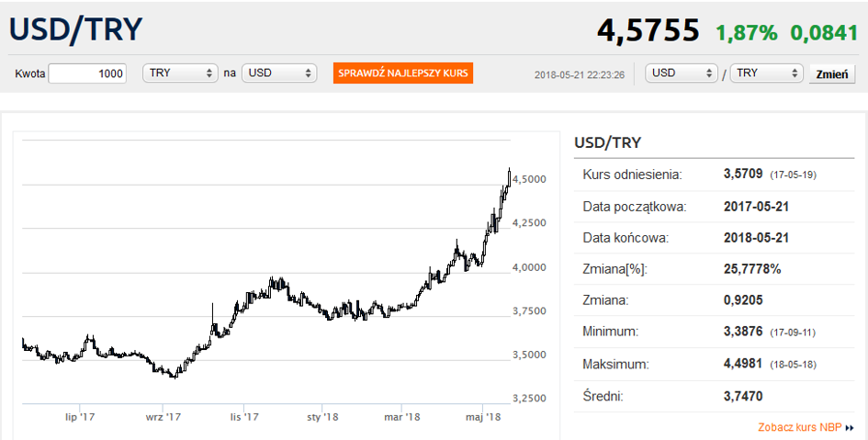Image resolution: width=868 pixels, height=440 pixels.
Task: Select the Kurs odniesienia value 3,5709
Action: point(743,174)
